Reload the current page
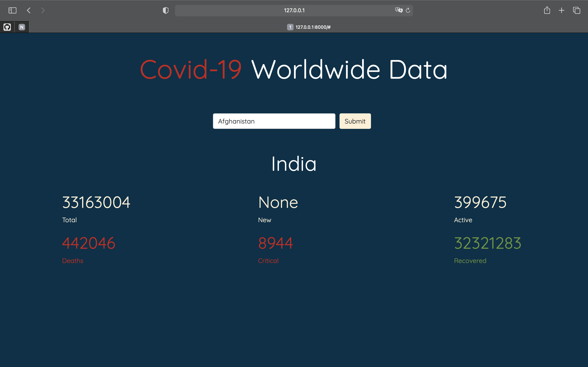The image size is (588, 367). [408, 10]
